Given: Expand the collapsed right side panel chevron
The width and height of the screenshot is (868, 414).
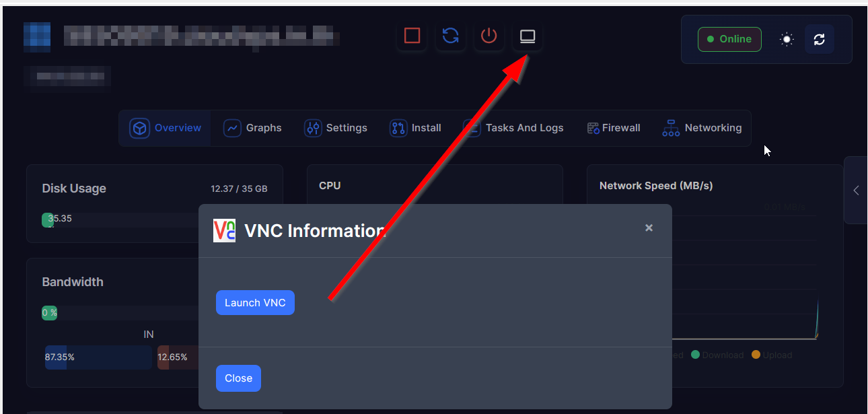Looking at the screenshot, I should [856, 191].
